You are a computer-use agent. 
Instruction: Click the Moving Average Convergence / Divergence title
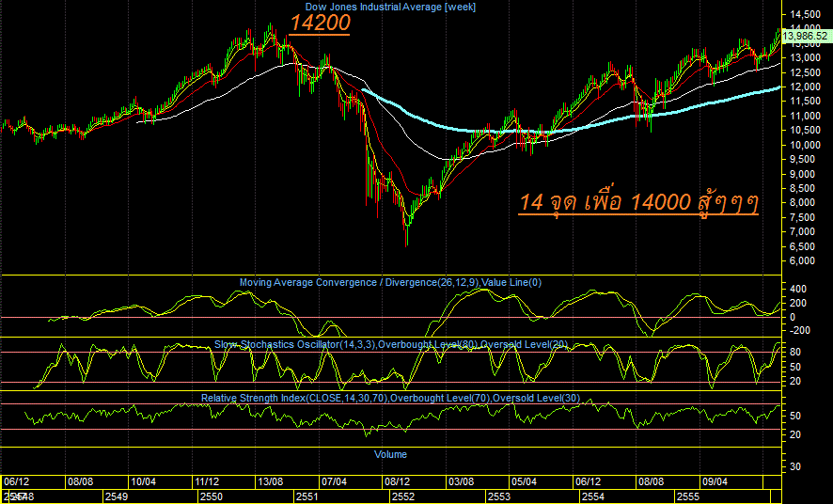(x=390, y=282)
